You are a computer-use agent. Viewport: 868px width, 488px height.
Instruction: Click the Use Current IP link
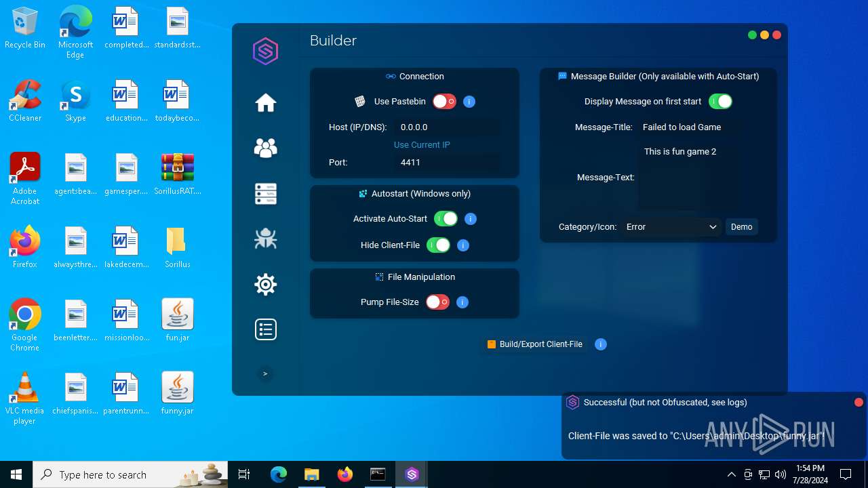pos(422,144)
